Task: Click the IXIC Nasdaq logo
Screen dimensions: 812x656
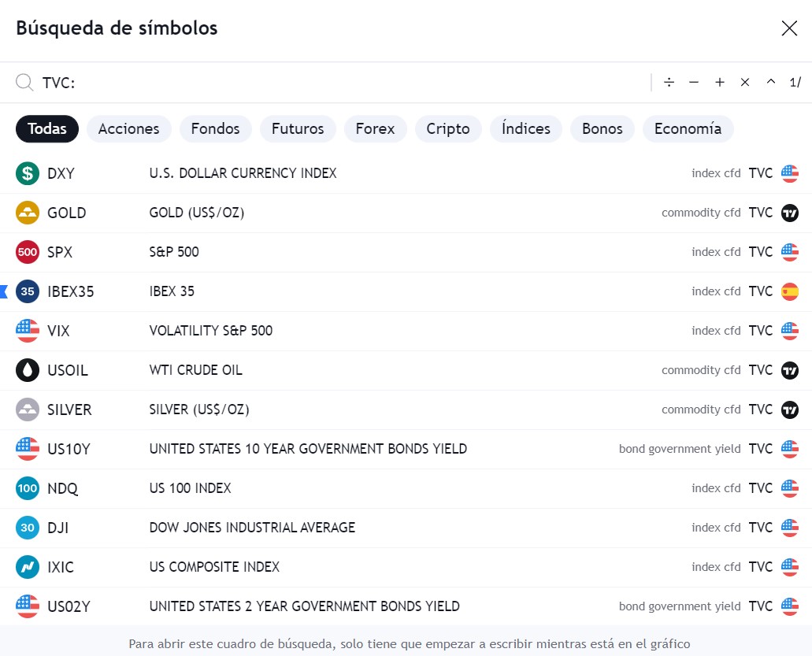Action: point(28,567)
